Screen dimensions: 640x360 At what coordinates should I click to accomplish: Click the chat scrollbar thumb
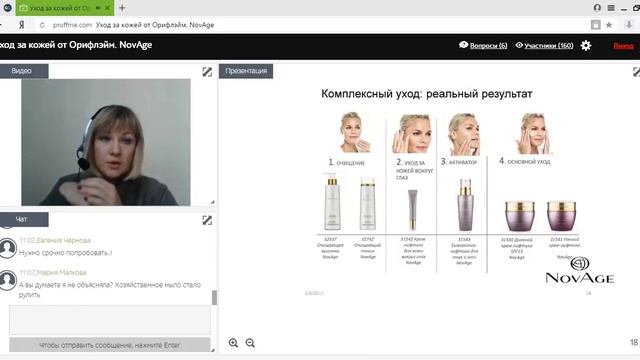coord(214,298)
